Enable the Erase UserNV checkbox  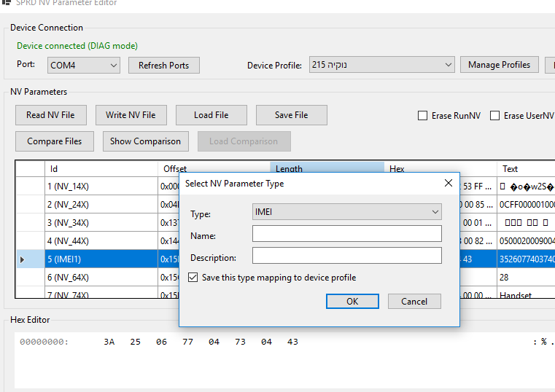494,116
